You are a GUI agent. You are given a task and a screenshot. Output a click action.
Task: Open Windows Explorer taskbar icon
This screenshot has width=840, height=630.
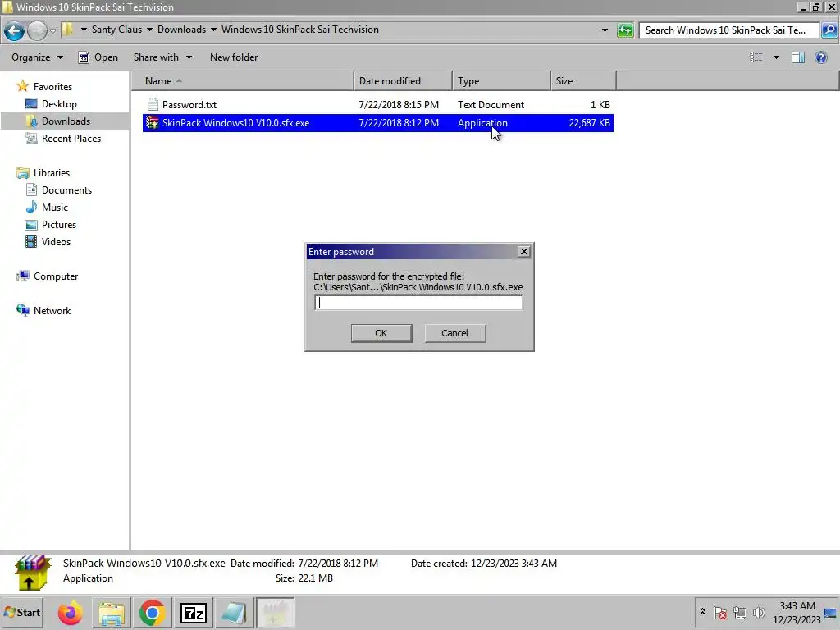pos(111,613)
